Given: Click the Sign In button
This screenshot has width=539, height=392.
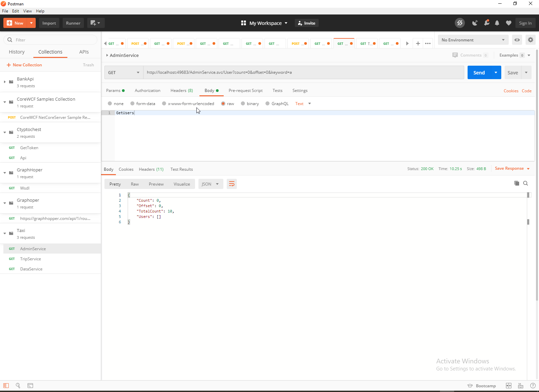Looking at the screenshot, I should tap(525, 23).
